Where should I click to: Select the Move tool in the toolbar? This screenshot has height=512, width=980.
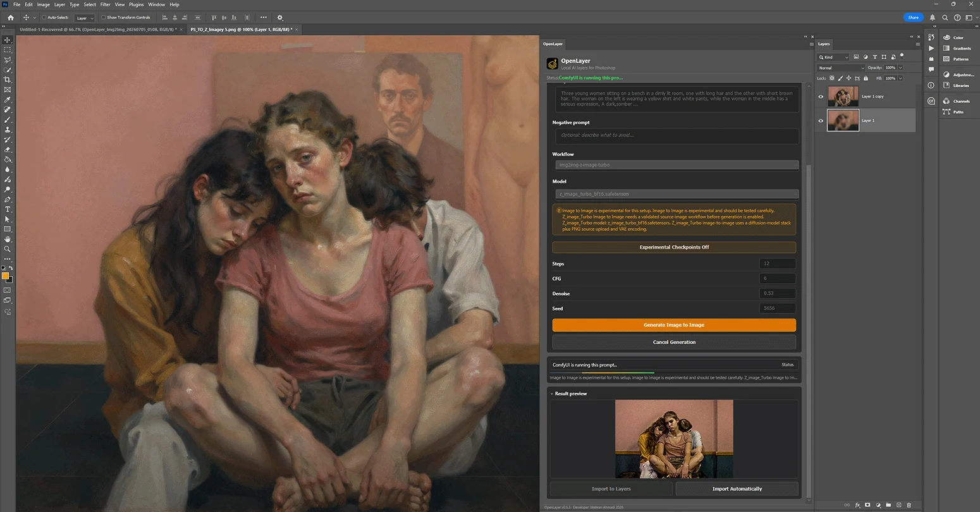8,40
